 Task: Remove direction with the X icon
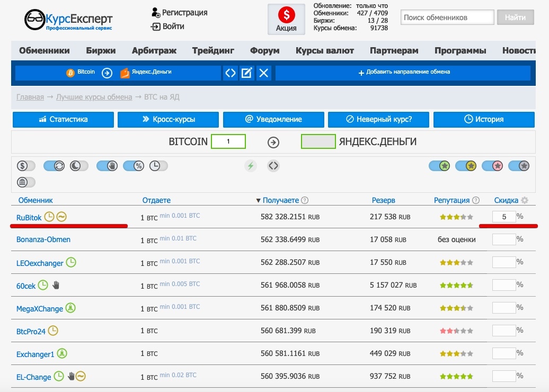click(x=264, y=73)
